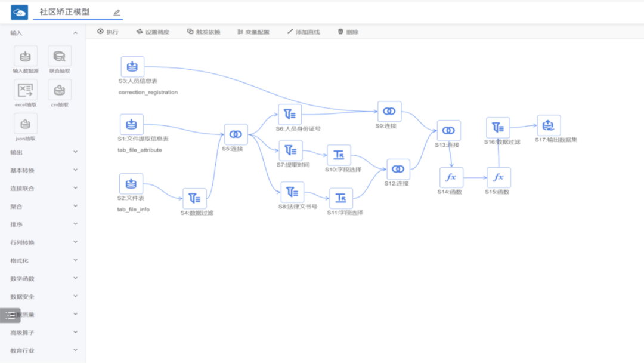Collapse the 输入 section
This screenshot has width=644, height=363.
(75, 33)
